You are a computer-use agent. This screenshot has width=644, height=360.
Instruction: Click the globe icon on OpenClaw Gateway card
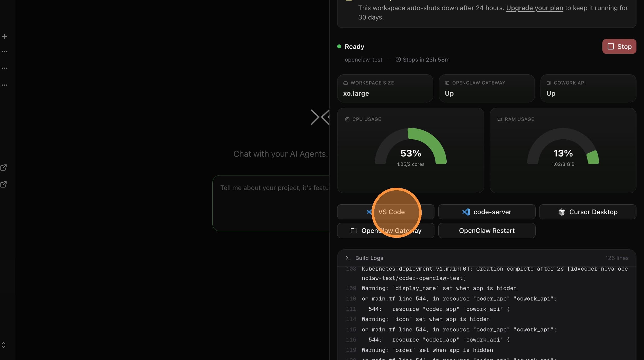[447, 83]
